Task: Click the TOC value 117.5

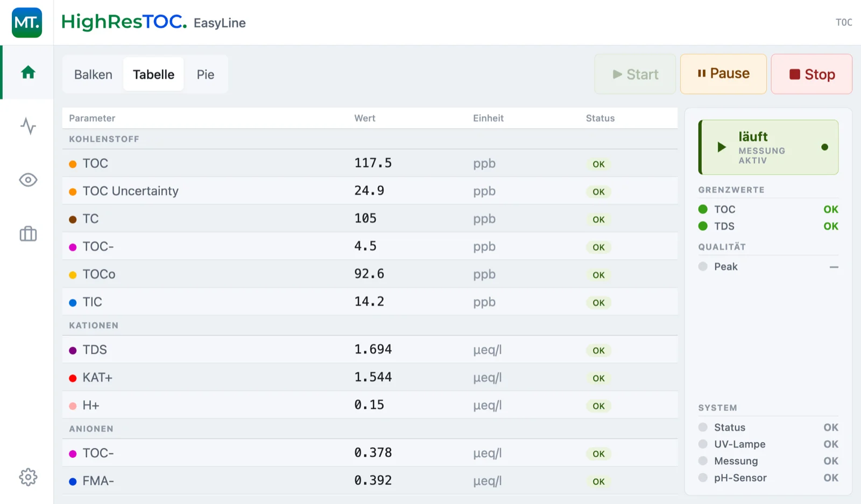Action: [373, 163]
